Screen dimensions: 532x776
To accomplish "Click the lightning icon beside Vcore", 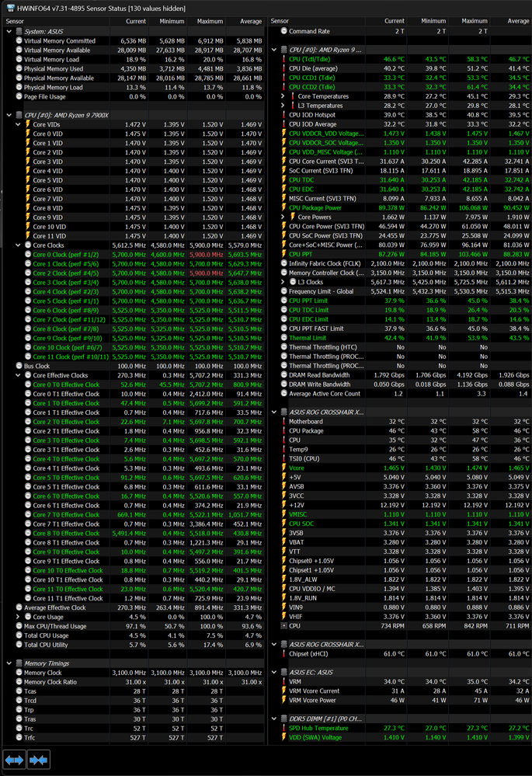I will (284, 468).
